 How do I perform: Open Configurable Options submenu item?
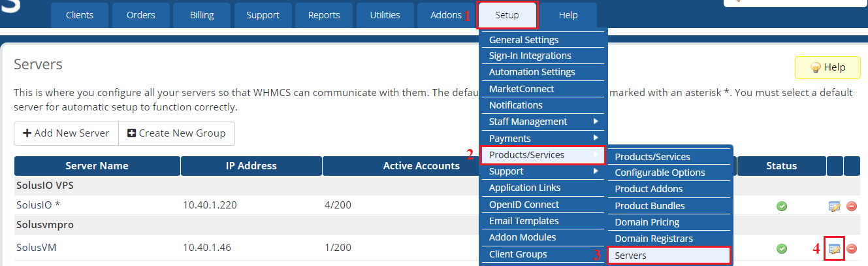(660, 173)
